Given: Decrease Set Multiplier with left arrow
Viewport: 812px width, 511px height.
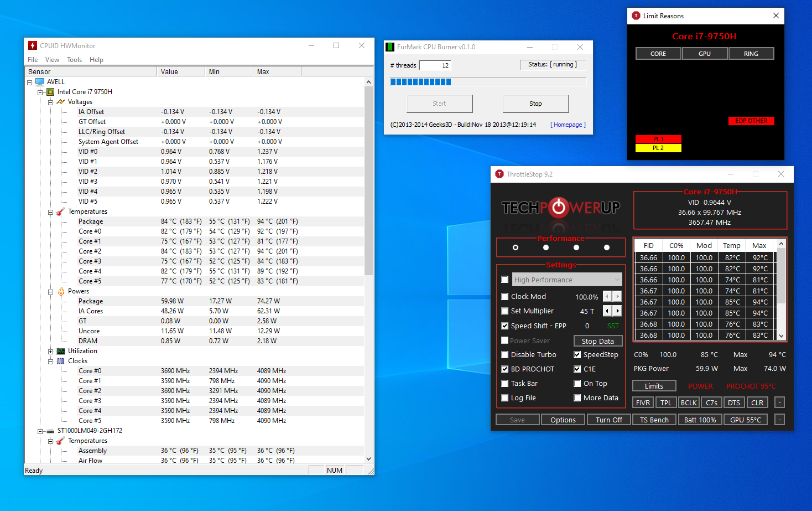Looking at the screenshot, I should 607,311.
